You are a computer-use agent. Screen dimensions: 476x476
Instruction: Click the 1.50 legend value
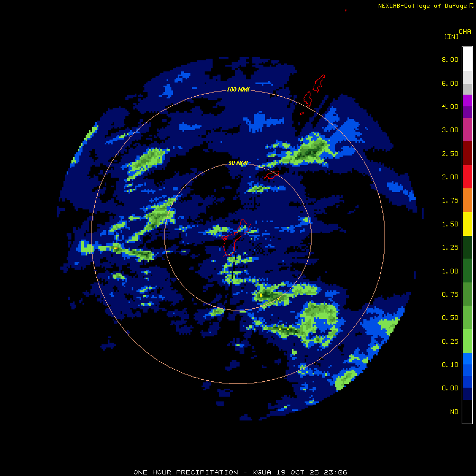tap(450, 224)
